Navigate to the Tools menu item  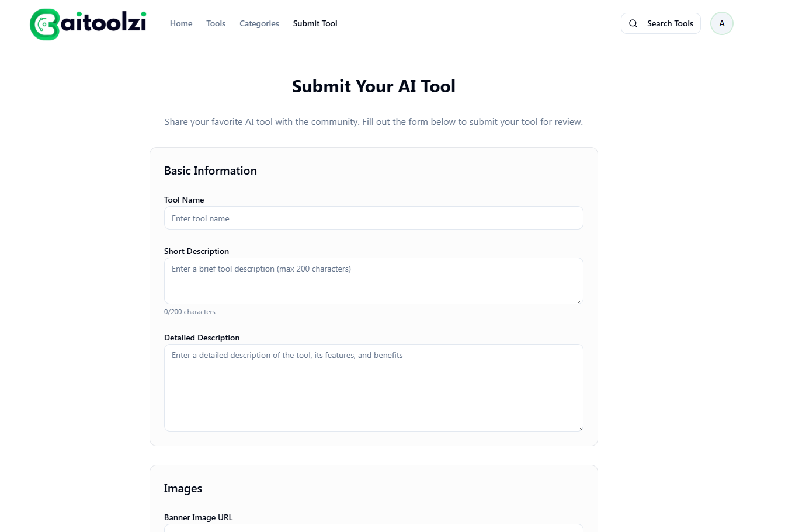216,23
